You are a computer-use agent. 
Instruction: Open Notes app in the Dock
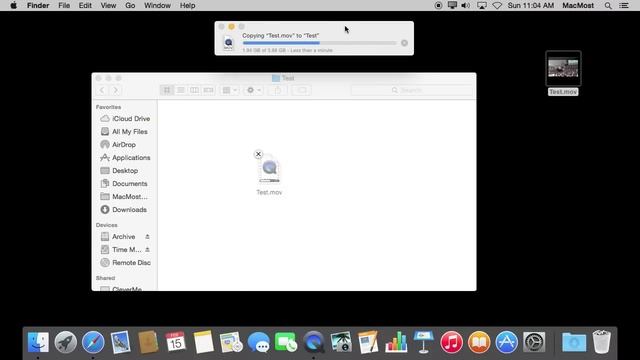point(203,342)
